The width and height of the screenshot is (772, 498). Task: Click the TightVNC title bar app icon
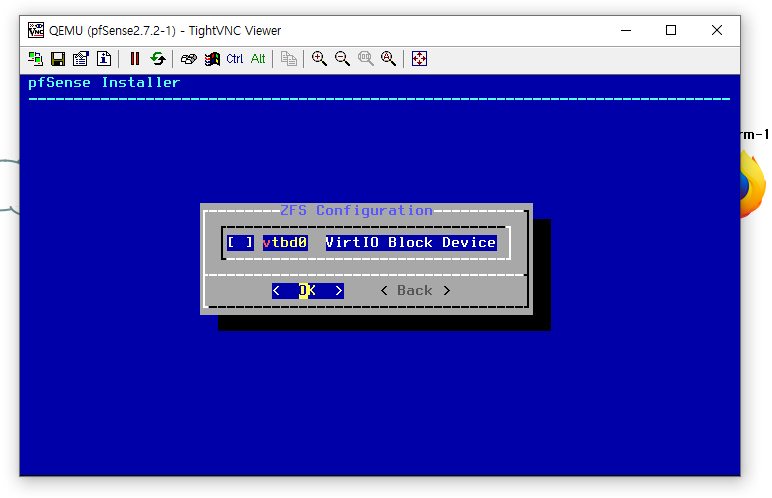pyautogui.click(x=36, y=31)
